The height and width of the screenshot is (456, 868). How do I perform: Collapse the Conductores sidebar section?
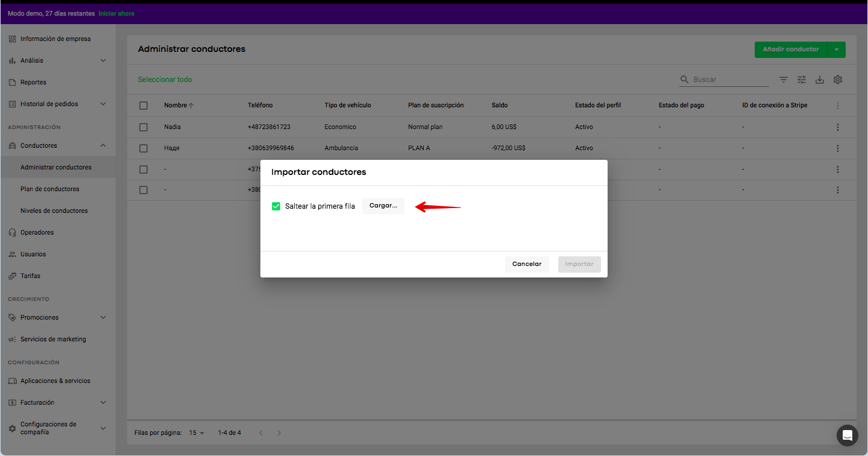[x=103, y=145]
